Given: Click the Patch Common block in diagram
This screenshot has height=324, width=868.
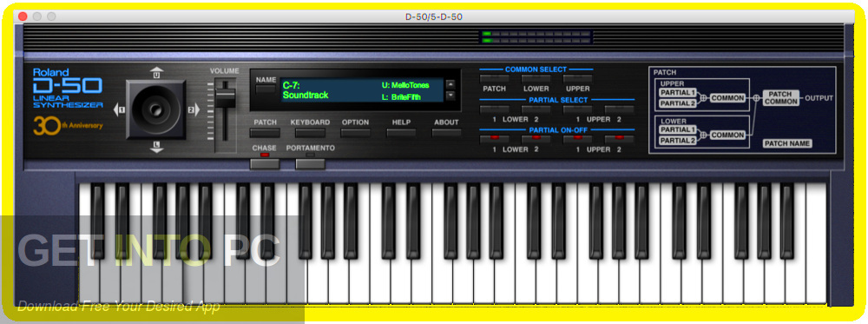Looking at the screenshot, I should 781,98.
